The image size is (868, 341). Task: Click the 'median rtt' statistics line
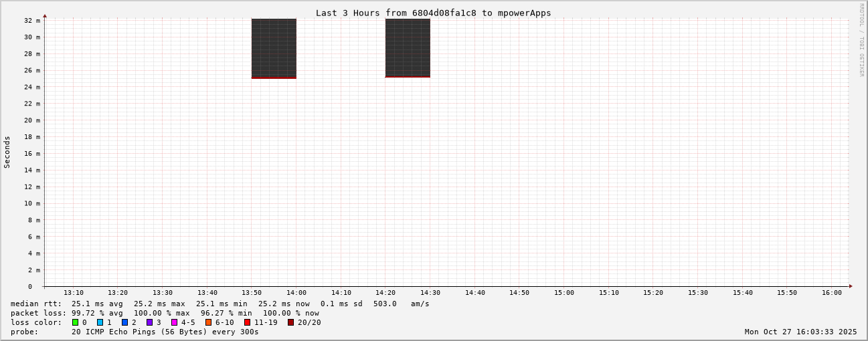pos(220,304)
